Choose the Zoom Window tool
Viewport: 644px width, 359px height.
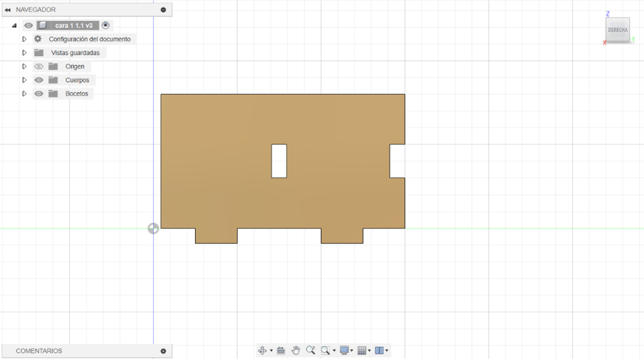[x=326, y=350]
